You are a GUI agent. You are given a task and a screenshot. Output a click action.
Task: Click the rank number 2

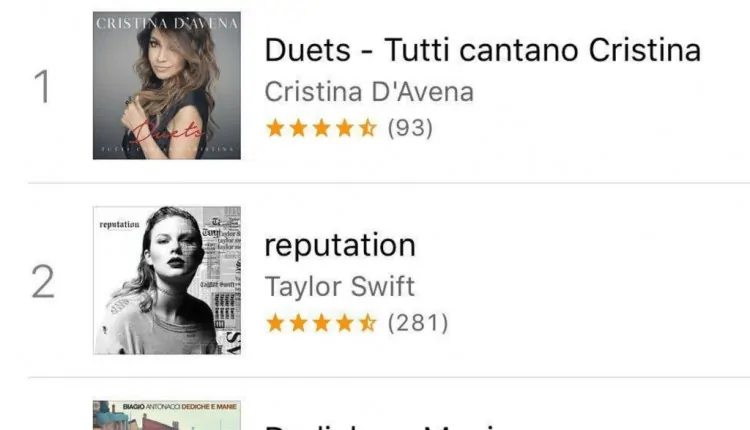[x=42, y=282]
